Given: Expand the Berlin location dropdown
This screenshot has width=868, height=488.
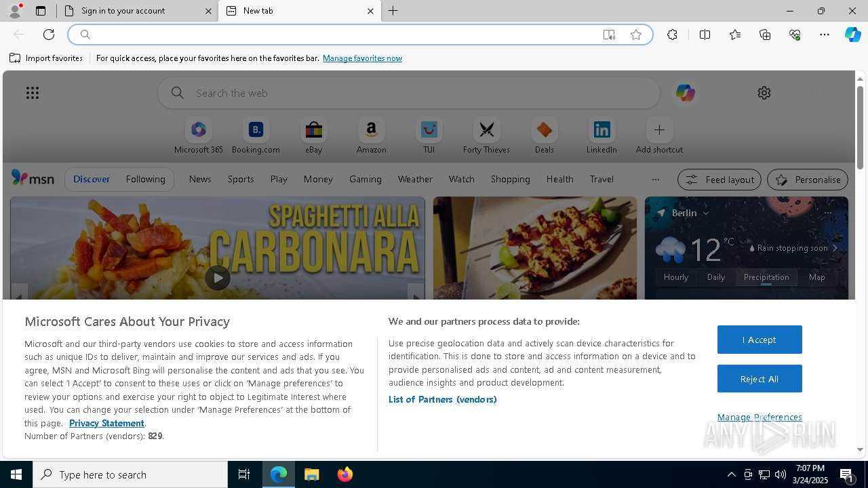Looking at the screenshot, I should (706, 213).
